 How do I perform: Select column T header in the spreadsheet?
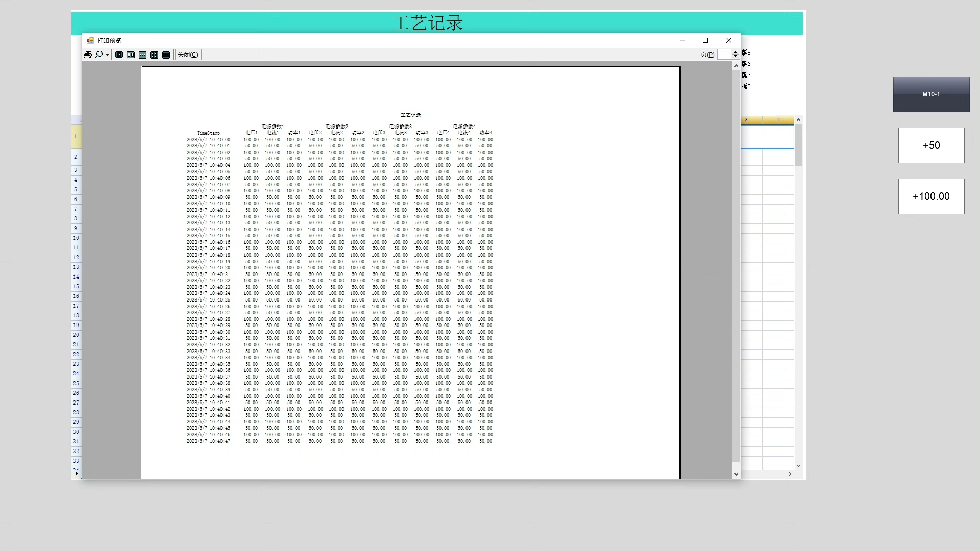click(x=778, y=120)
